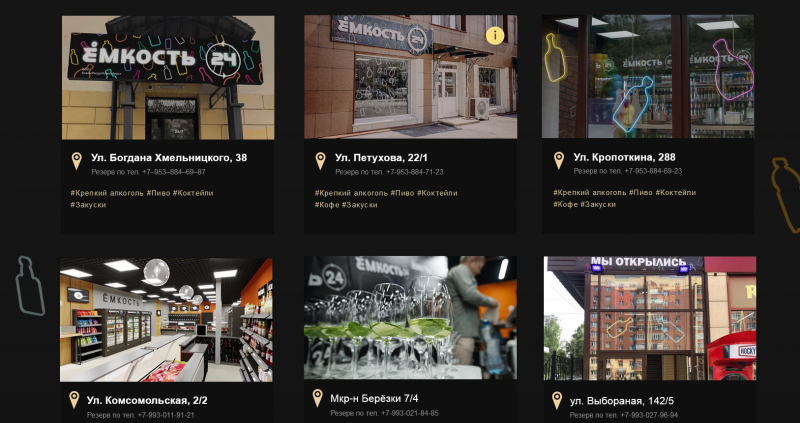Click map pin beside ул. Выборная, 142/5
800x423 pixels.
[x=557, y=401]
